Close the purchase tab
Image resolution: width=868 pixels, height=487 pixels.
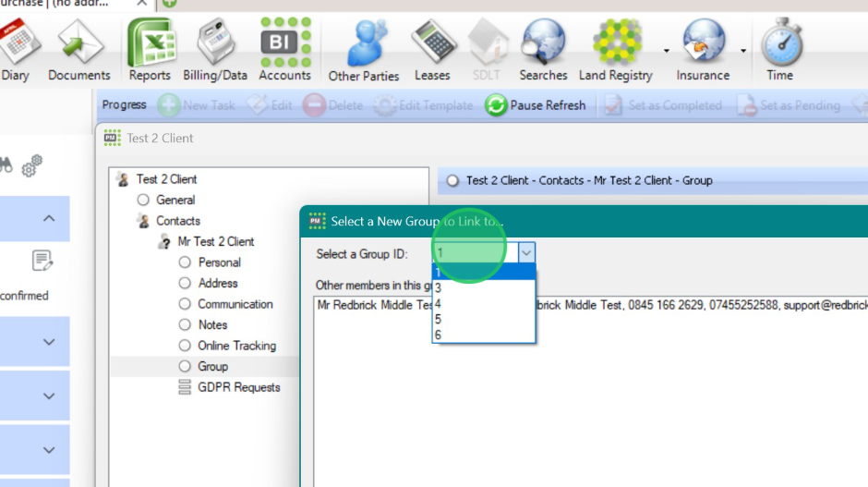[x=141, y=4]
